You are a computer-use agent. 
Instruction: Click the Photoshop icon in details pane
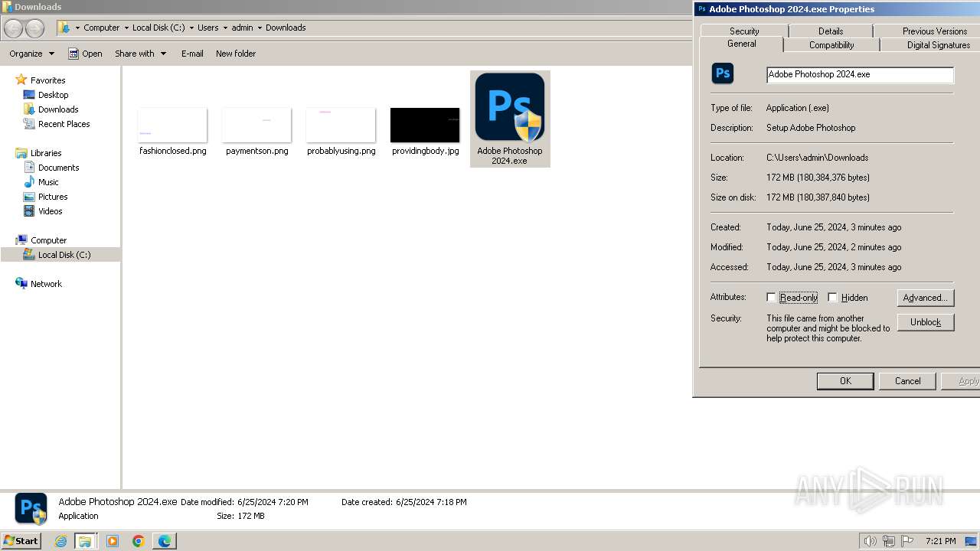(31, 509)
